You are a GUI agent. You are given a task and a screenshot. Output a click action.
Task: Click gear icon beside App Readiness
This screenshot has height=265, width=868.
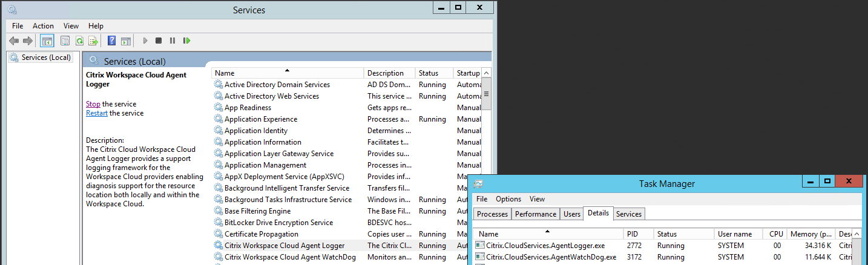click(x=219, y=108)
